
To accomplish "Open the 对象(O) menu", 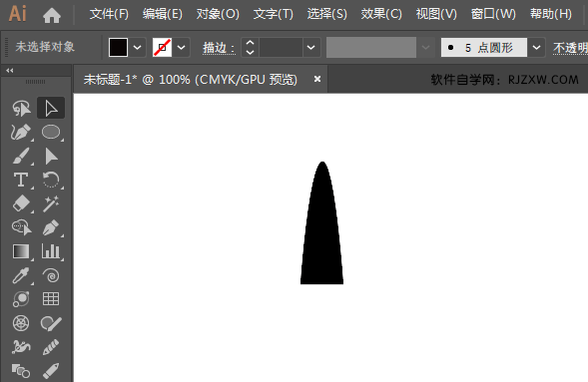I will pyautogui.click(x=218, y=14).
